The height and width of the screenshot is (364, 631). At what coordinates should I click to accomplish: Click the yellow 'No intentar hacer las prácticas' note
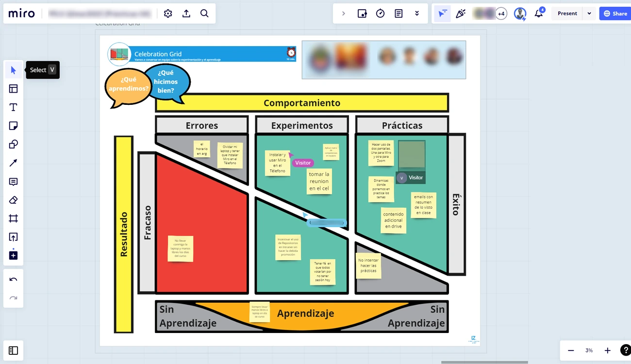[368, 265]
